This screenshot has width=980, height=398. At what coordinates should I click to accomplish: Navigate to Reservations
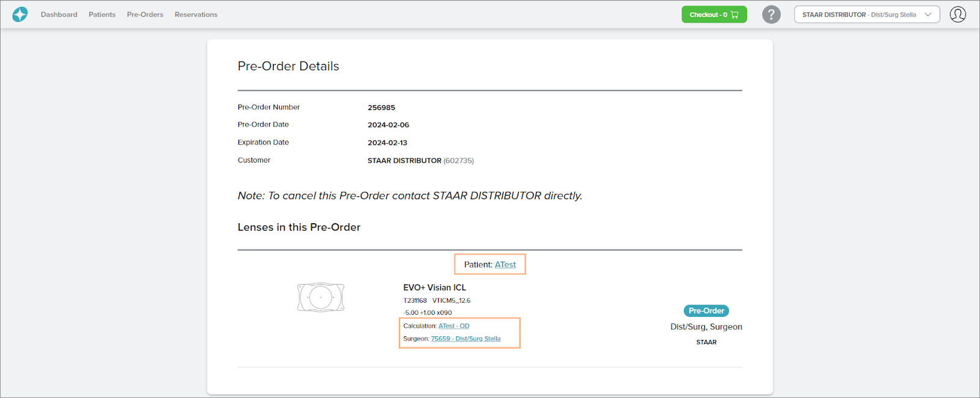point(196,15)
